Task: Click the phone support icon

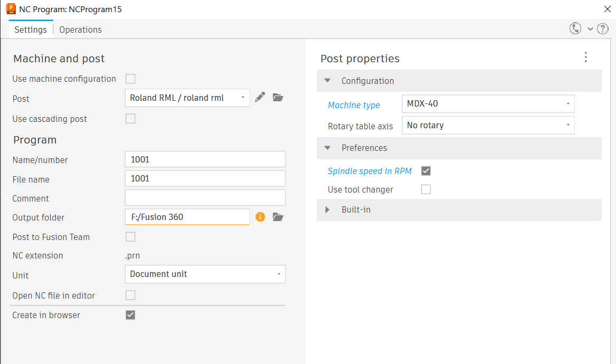Action: (575, 29)
